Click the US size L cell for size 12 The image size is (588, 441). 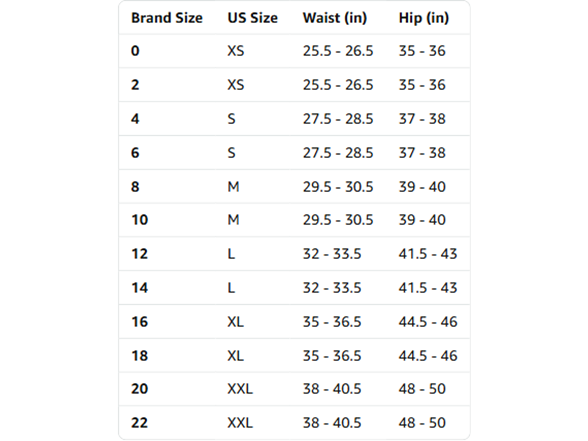tap(231, 254)
